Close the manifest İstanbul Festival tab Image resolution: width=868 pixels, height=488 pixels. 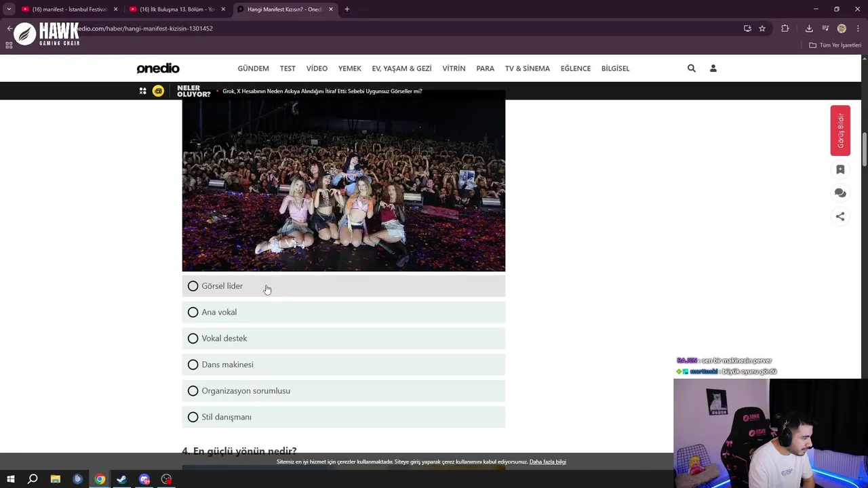point(115,9)
